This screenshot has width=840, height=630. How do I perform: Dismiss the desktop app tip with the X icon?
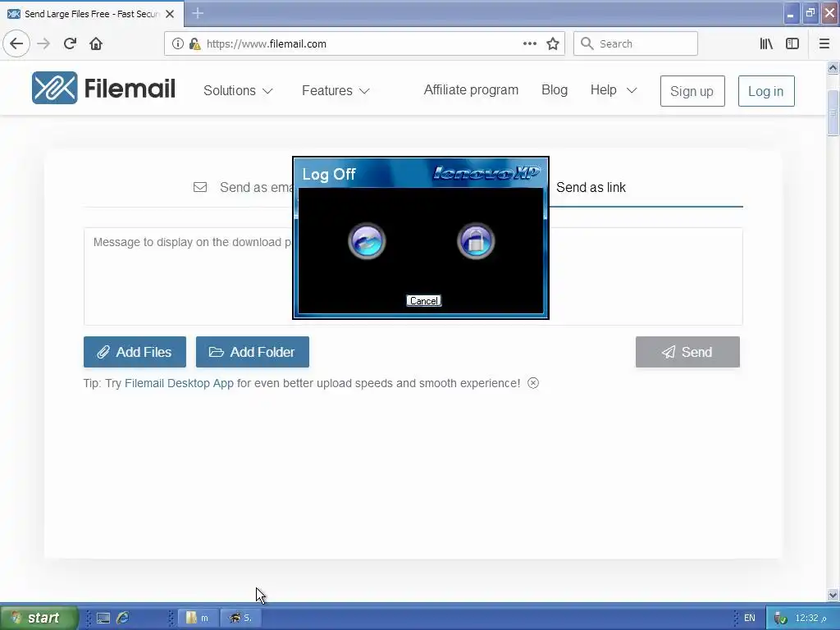tap(533, 383)
